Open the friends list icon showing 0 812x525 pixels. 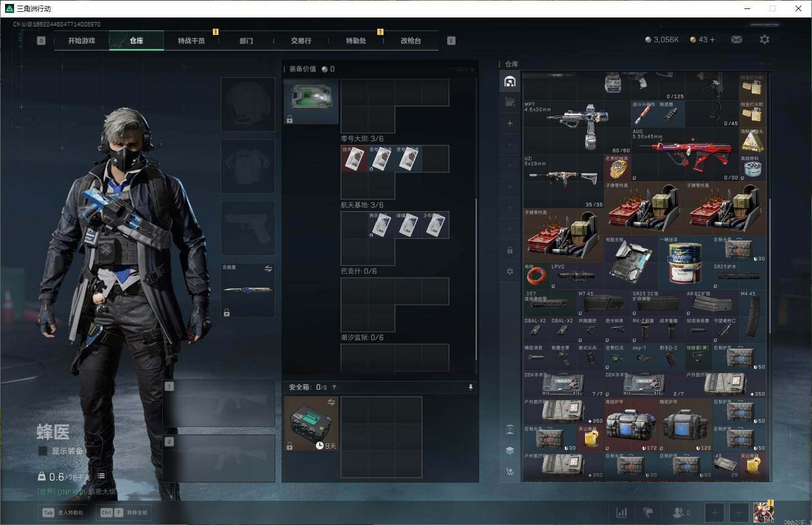tap(681, 513)
